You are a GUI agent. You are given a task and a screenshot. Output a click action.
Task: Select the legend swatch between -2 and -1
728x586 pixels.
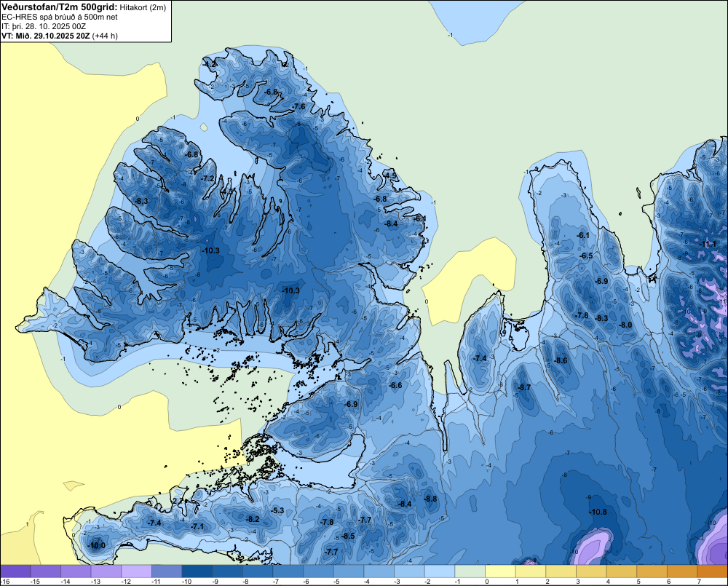[x=440, y=571]
